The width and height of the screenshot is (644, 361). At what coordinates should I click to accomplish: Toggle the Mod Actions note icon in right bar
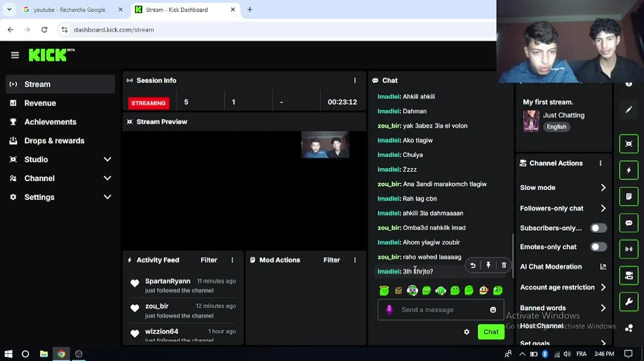pyautogui.click(x=629, y=197)
